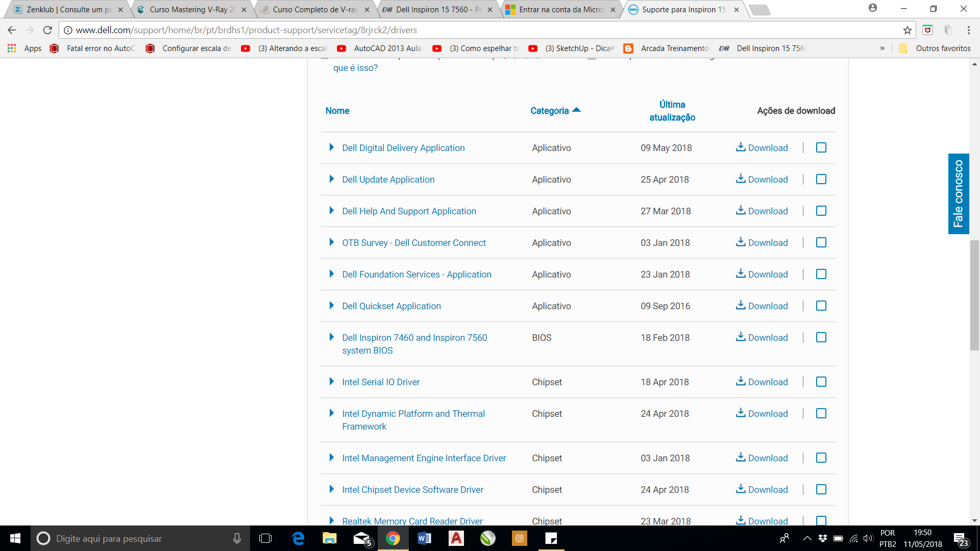Screen dimensions: 980x551
Task: Click the scrollbar up arrow
Action: click(x=974, y=65)
